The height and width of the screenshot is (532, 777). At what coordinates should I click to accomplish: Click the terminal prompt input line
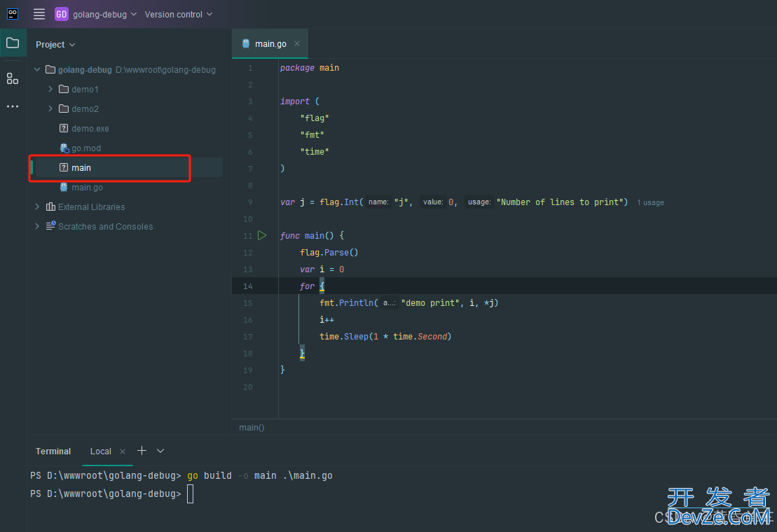(191, 494)
